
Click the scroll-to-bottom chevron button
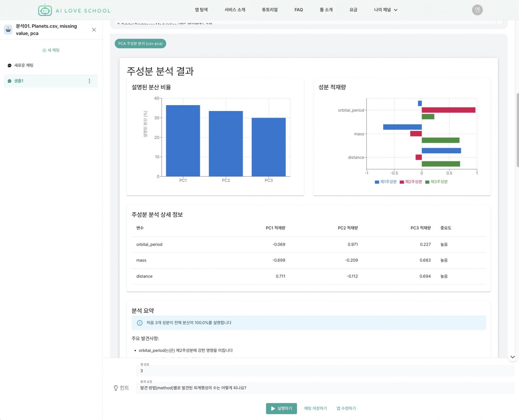513,357
